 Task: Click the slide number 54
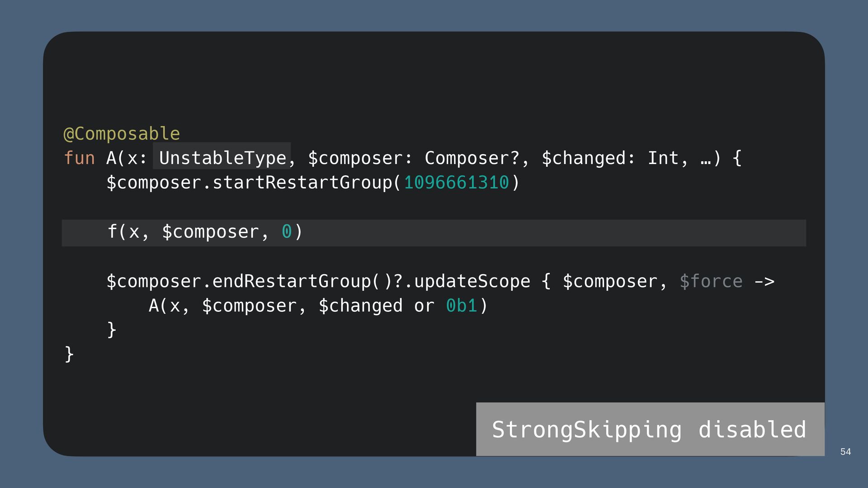pos(845,452)
